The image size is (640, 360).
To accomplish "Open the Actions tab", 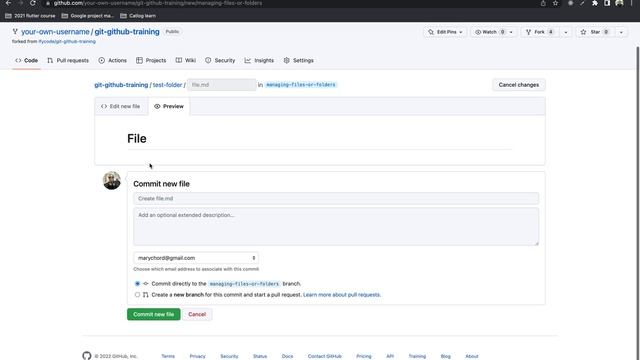I will [x=113, y=60].
